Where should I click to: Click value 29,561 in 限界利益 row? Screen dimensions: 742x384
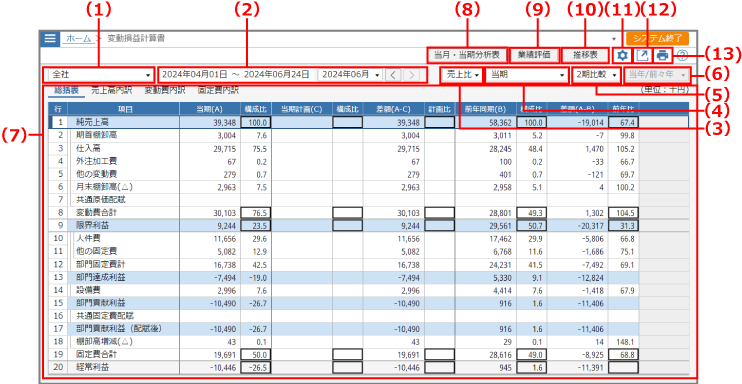coord(499,226)
